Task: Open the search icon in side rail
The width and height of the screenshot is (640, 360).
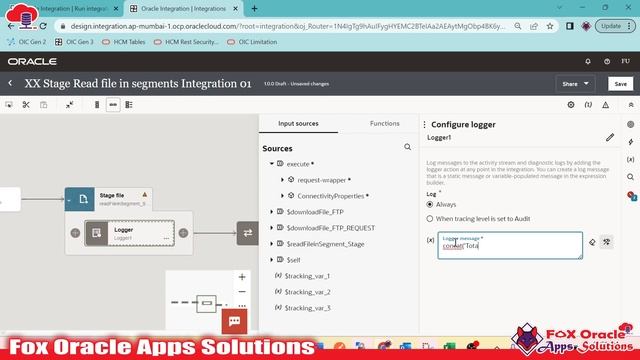Action: pos(631,177)
